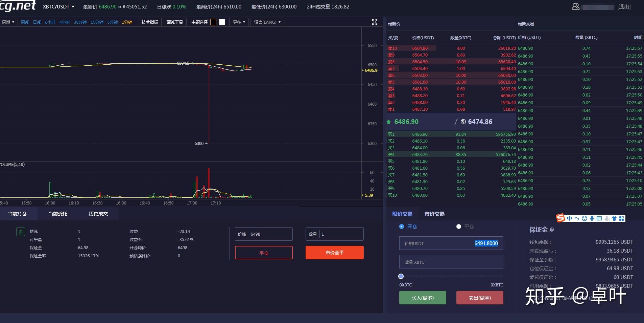Select the 平仓 radio button
The width and height of the screenshot is (644, 323).
coord(459,227)
